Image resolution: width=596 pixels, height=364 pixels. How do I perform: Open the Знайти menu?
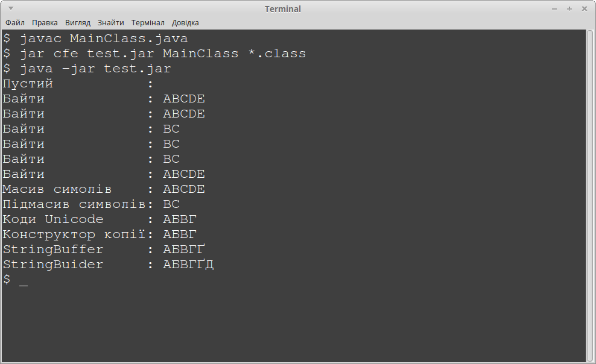[110, 23]
